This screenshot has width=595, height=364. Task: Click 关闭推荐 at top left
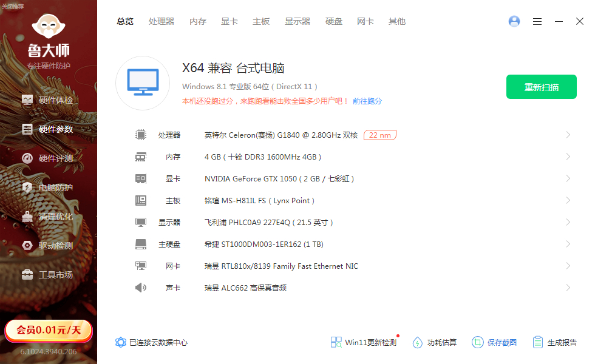point(13,7)
